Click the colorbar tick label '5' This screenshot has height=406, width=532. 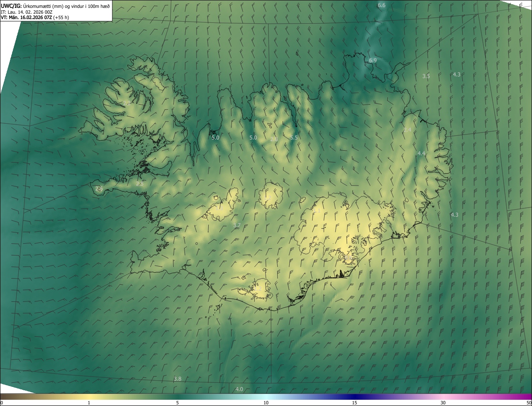point(177,403)
